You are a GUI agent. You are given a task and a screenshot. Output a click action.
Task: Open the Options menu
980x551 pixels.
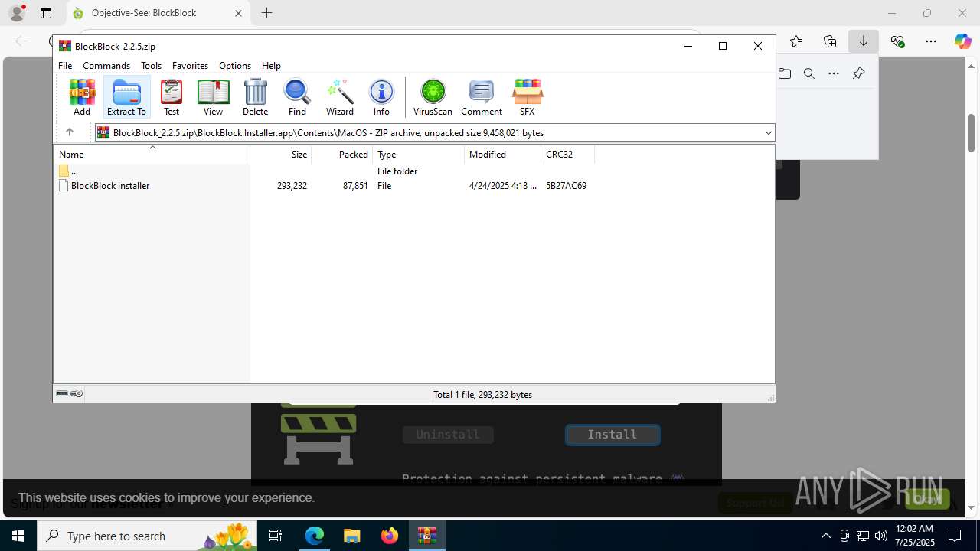coord(235,66)
